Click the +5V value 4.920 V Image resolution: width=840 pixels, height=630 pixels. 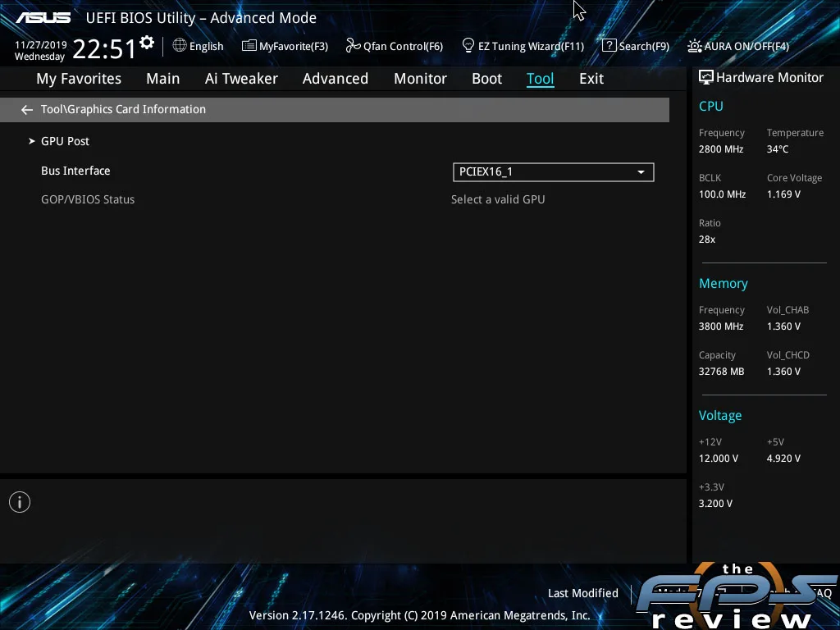point(783,459)
